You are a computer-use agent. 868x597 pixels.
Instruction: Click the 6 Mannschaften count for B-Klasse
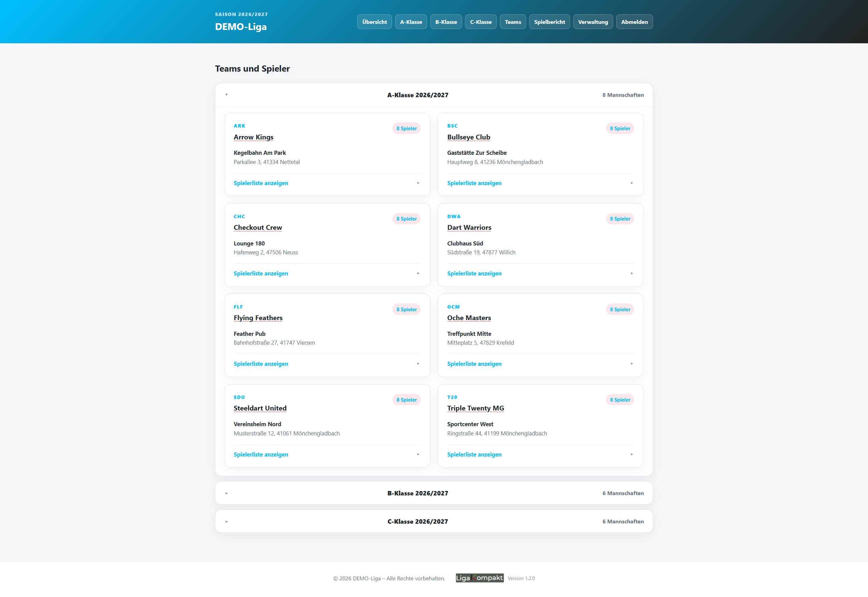(x=623, y=493)
